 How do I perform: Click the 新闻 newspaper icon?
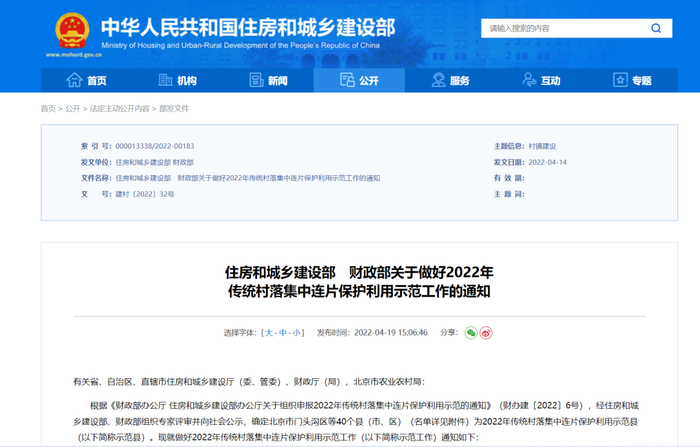coord(256,80)
